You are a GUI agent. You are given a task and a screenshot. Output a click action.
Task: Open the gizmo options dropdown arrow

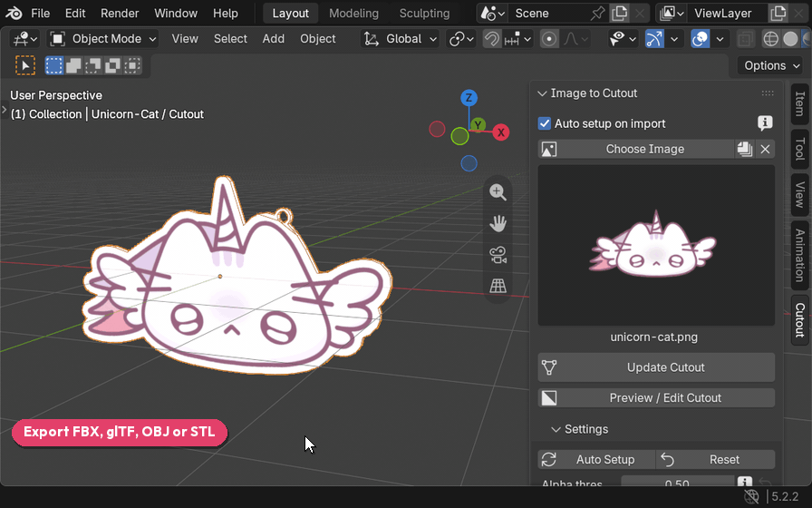(674, 39)
